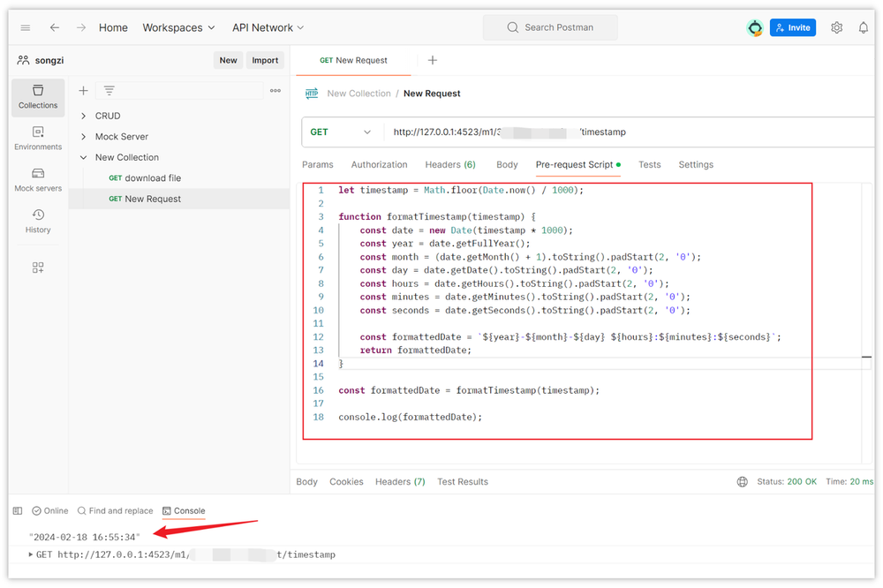Click the Invite button
The image size is (883, 588).
click(x=792, y=28)
